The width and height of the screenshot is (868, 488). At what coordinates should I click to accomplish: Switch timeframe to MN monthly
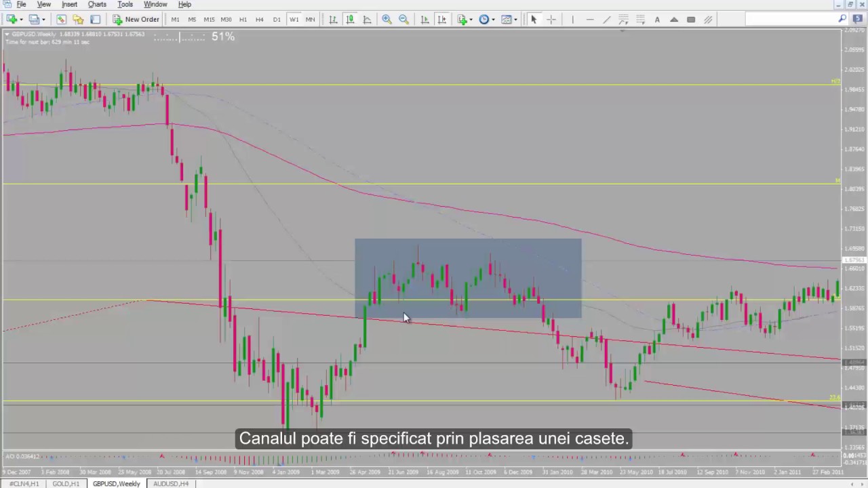(310, 20)
